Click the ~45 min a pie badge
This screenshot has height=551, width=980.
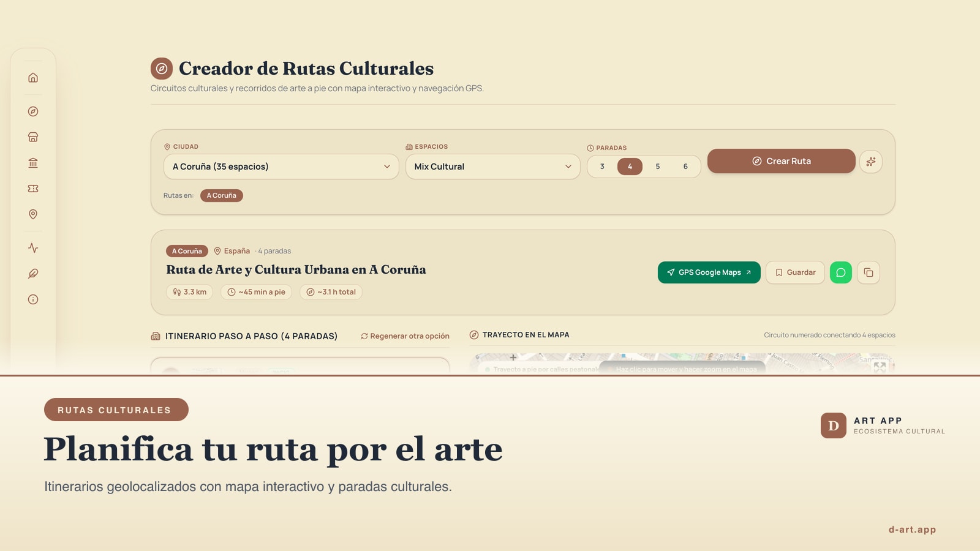tap(256, 292)
